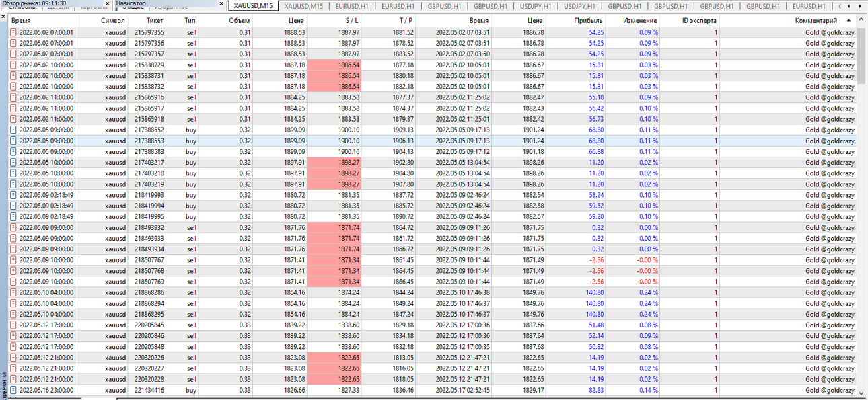This screenshot has width=868, height=400.
Task: Click the buy order icon of ticket 217388553
Action: coord(13,141)
